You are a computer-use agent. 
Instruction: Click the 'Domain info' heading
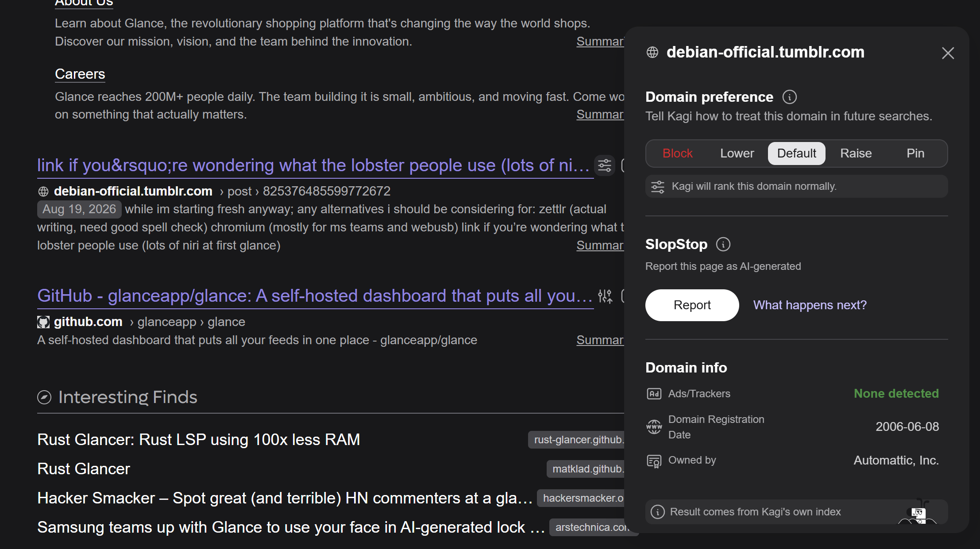coord(686,368)
